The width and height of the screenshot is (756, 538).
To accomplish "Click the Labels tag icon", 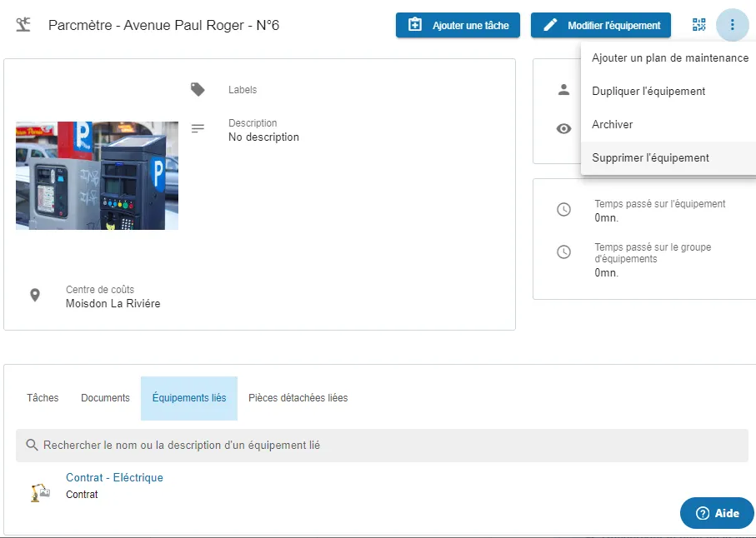I will click(198, 90).
